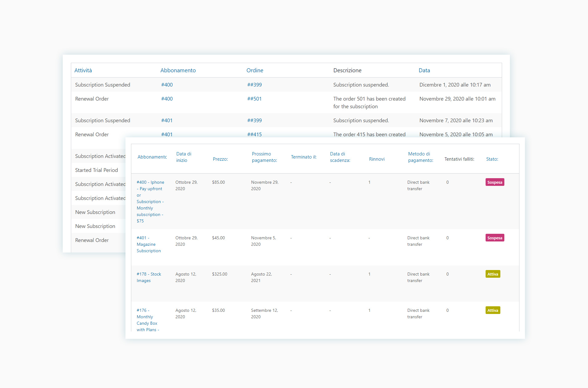588x388 pixels.
Task: Click Sospesa badge on #400 Iphone row
Action: click(495, 182)
